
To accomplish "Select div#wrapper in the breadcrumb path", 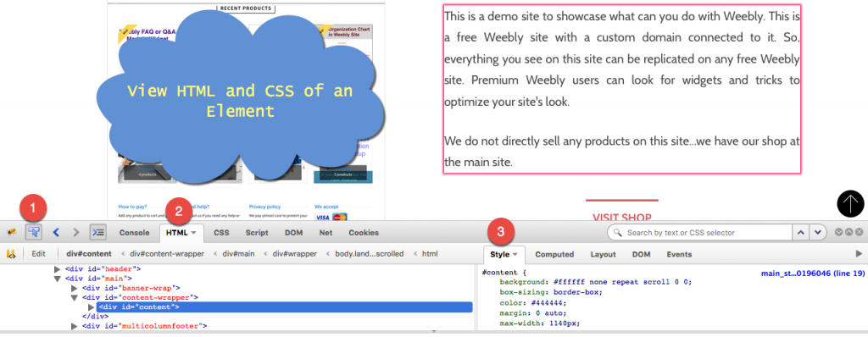I will [x=294, y=254].
